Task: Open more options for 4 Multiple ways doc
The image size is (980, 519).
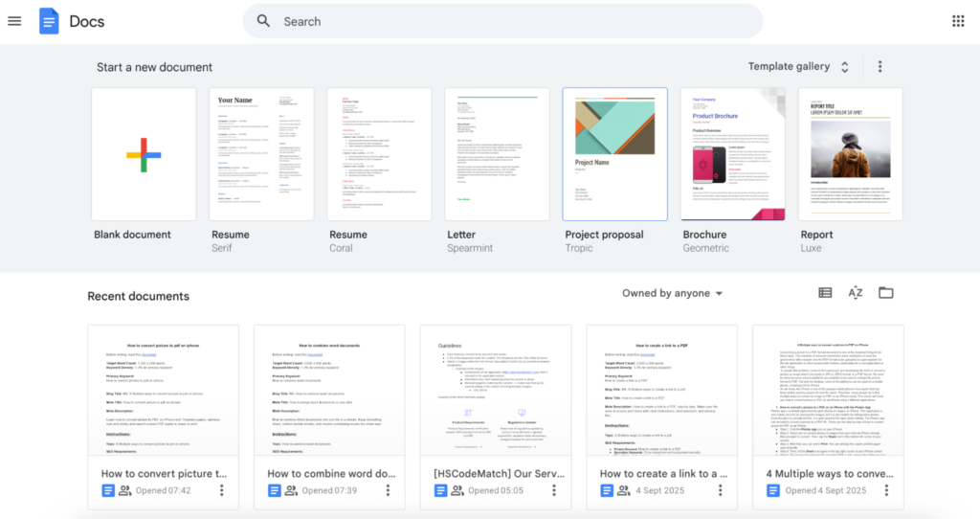Action: click(886, 491)
